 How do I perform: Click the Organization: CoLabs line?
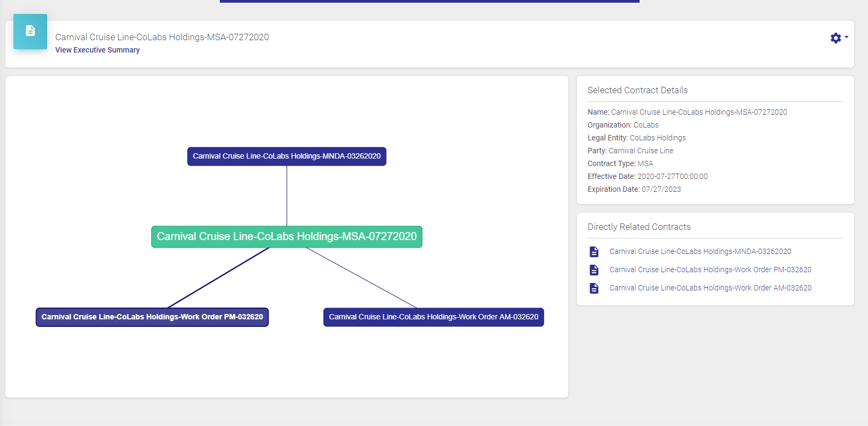(x=623, y=125)
